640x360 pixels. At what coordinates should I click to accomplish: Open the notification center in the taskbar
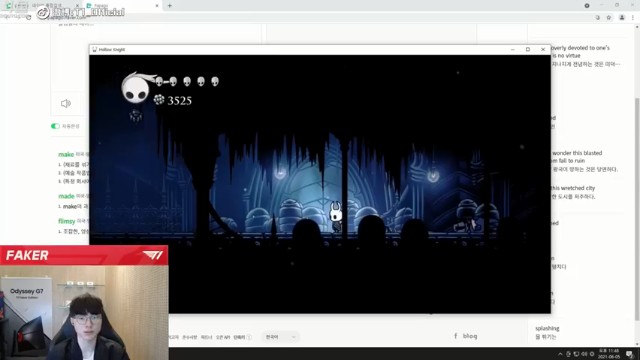pyautogui.click(x=630, y=354)
